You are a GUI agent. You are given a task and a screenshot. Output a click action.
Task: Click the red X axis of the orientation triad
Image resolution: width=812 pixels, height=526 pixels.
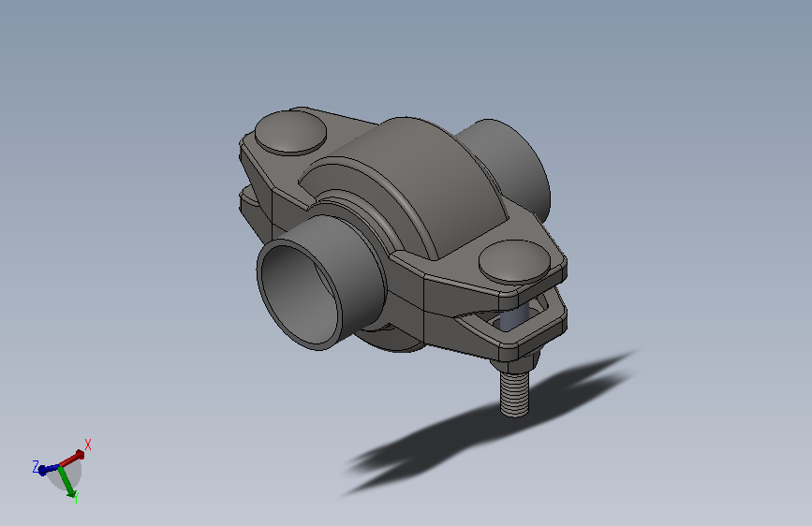pos(72,459)
